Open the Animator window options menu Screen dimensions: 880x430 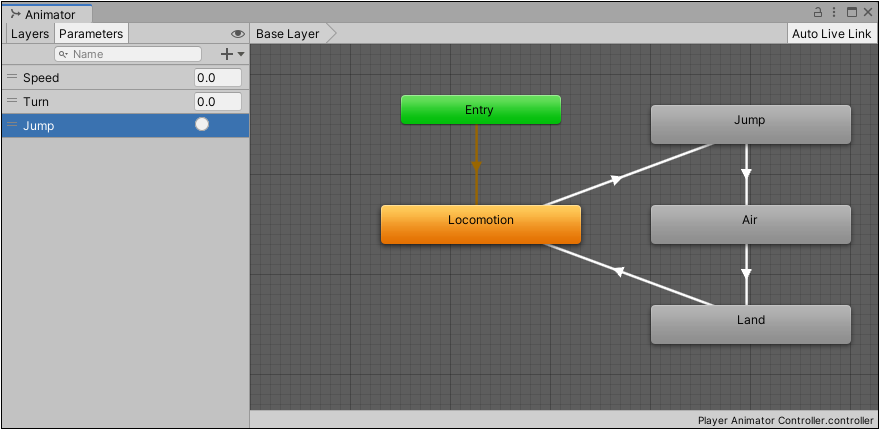click(x=834, y=13)
